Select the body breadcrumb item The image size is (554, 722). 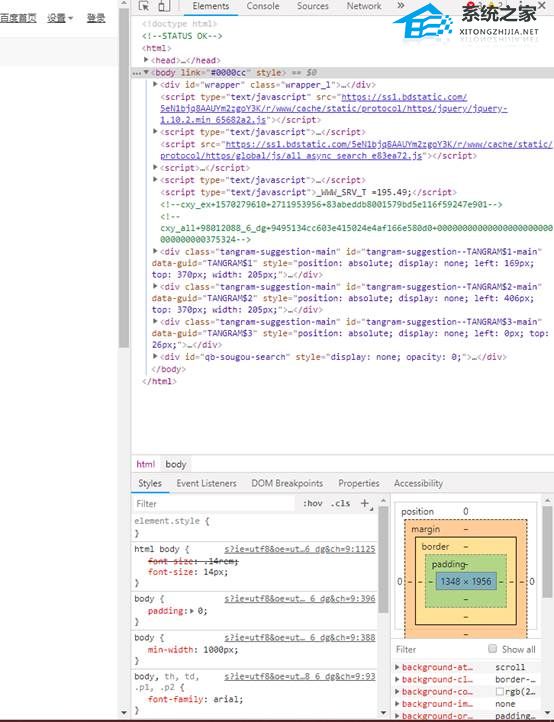click(175, 464)
